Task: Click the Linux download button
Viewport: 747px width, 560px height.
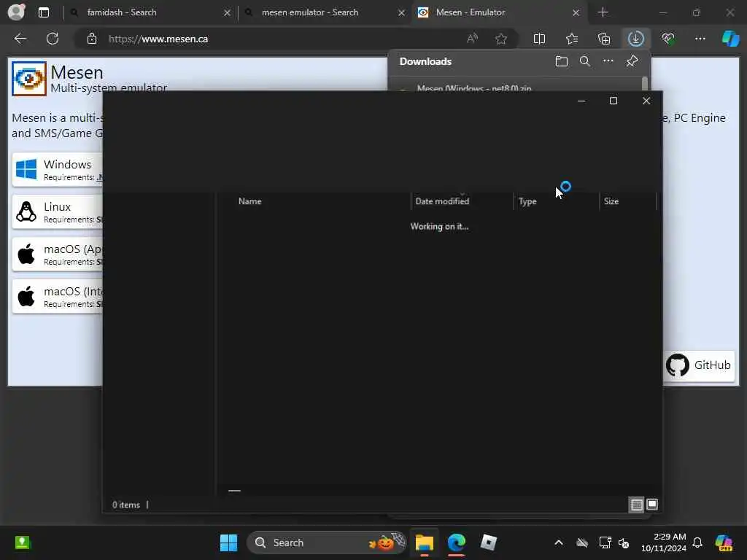Action: pyautogui.click(x=57, y=212)
